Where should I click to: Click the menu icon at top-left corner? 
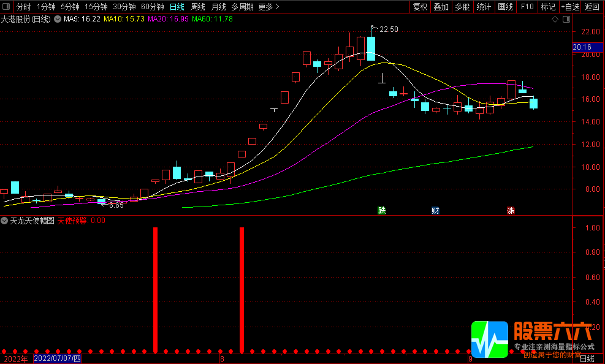[x=7, y=7]
